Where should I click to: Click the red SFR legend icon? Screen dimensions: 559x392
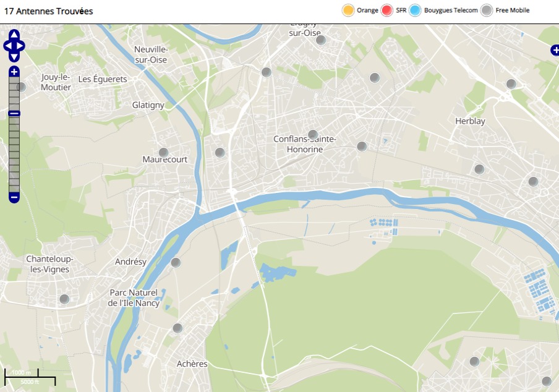pyautogui.click(x=387, y=11)
